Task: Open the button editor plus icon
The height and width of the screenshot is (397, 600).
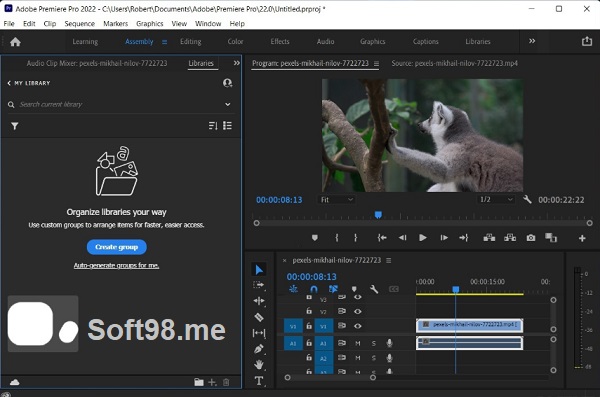Action: pyautogui.click(x=582, y=238)
